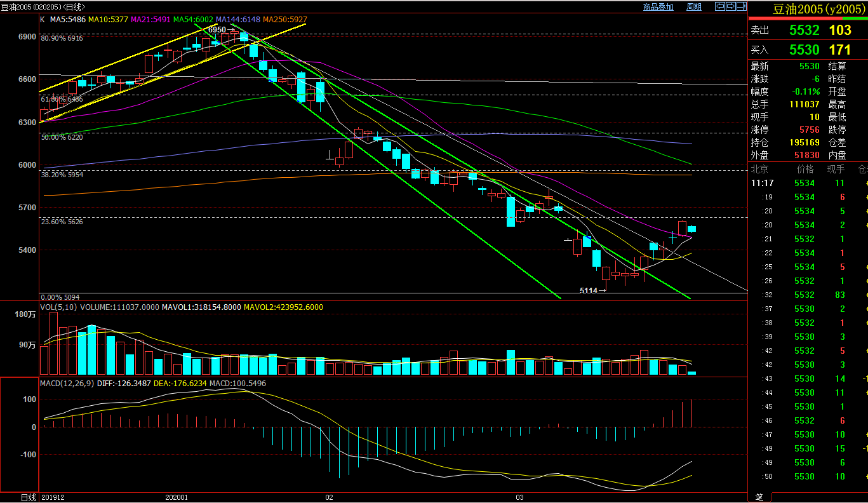Select the MA5:5486 indicator label
868x503 pixels.
click(67, 20)
